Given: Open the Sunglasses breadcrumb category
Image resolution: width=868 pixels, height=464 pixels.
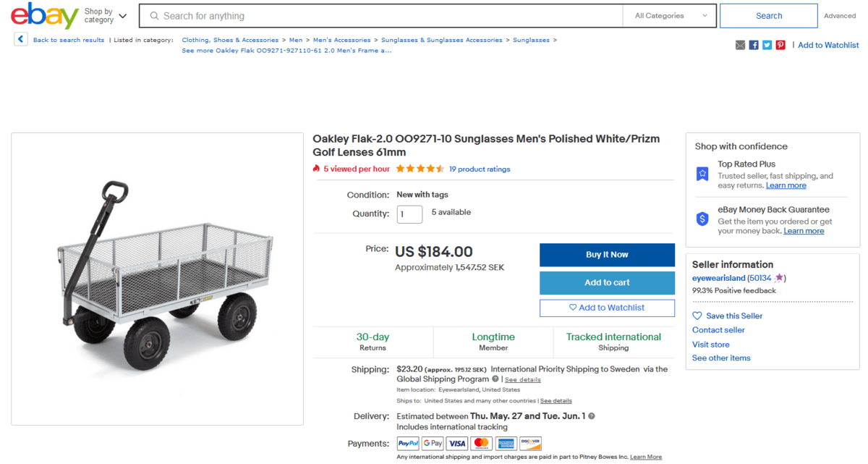Looking at the screenshot, I should [x=531, y=40].
